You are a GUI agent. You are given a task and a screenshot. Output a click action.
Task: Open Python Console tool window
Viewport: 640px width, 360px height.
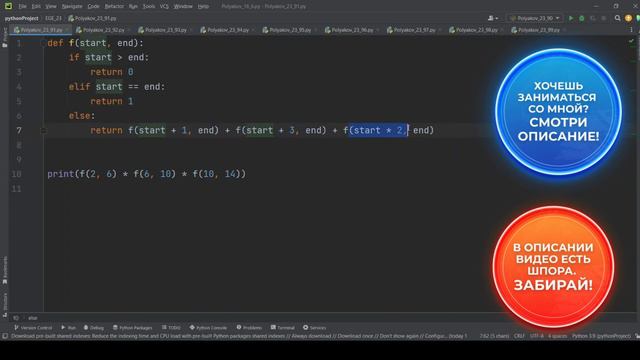coord(208,328)
